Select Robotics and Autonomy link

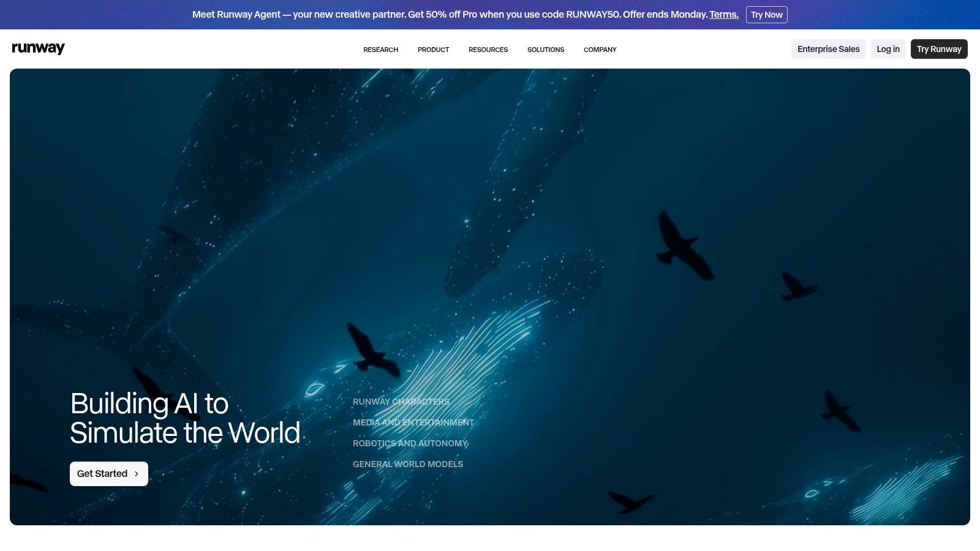click(410, 443)
